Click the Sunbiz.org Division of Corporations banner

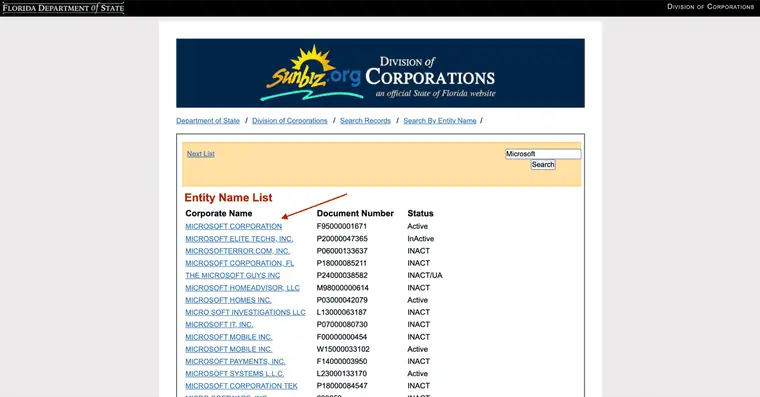coord(380,73)
